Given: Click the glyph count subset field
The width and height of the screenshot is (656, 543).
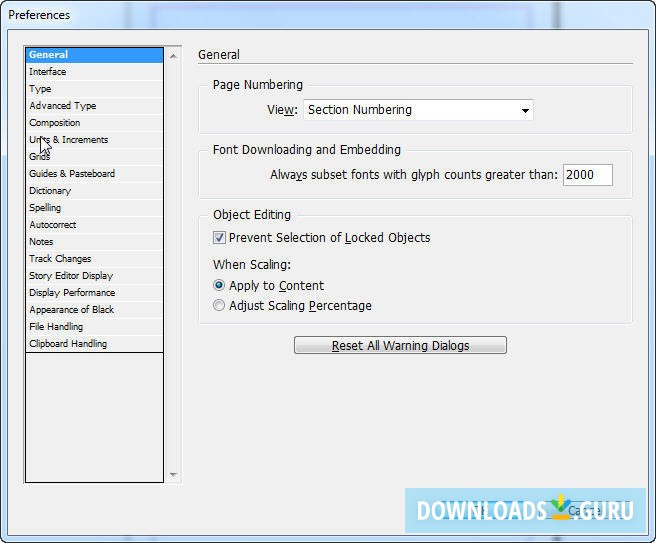Looking at the screenshot, I should coord(588,175).
